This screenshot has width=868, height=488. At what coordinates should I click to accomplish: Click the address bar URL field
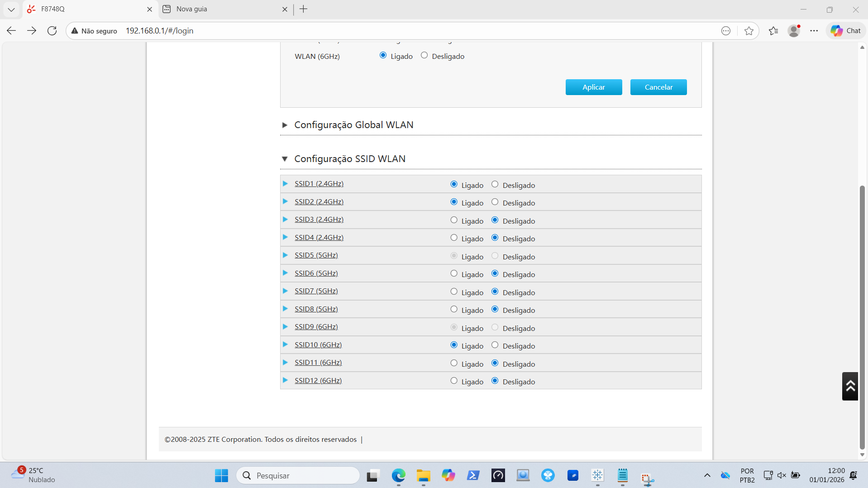tap(362, 31)
